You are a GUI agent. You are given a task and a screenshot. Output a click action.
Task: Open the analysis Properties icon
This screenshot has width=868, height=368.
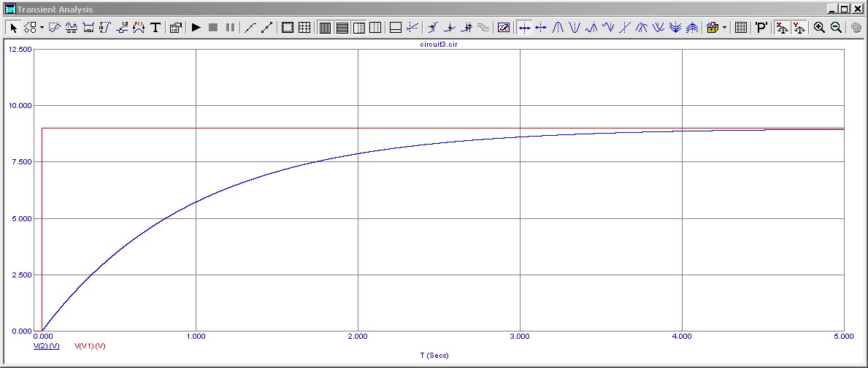click(176, 28)
